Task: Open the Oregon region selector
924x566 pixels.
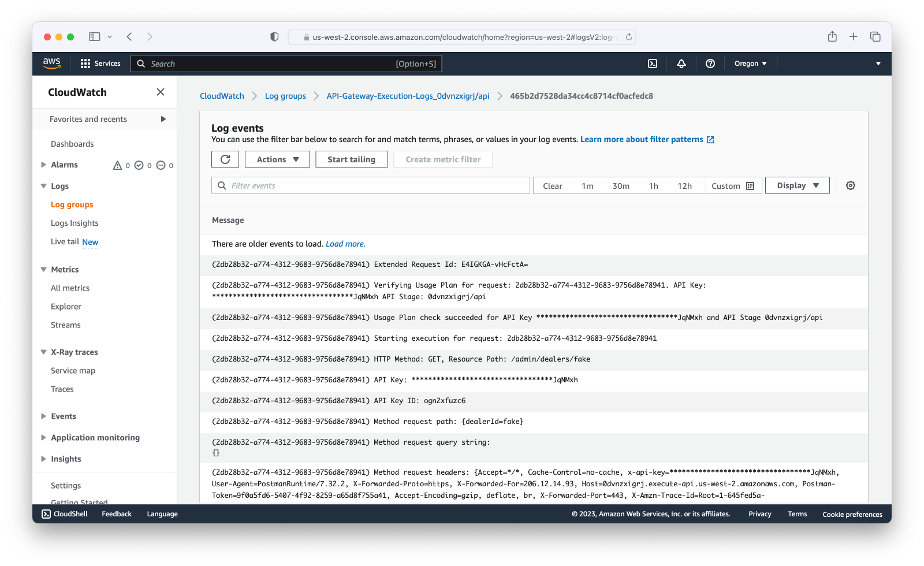Action: [751, 64]
